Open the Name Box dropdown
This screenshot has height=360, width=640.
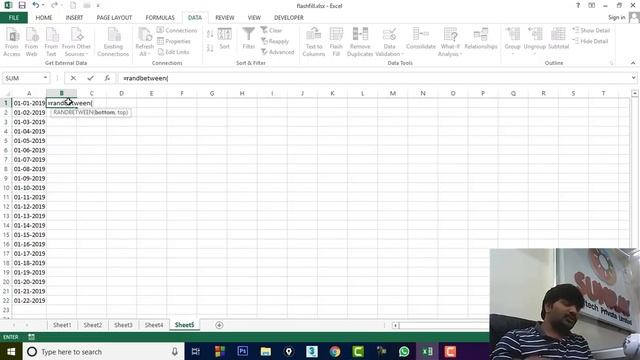pos(45,78)
